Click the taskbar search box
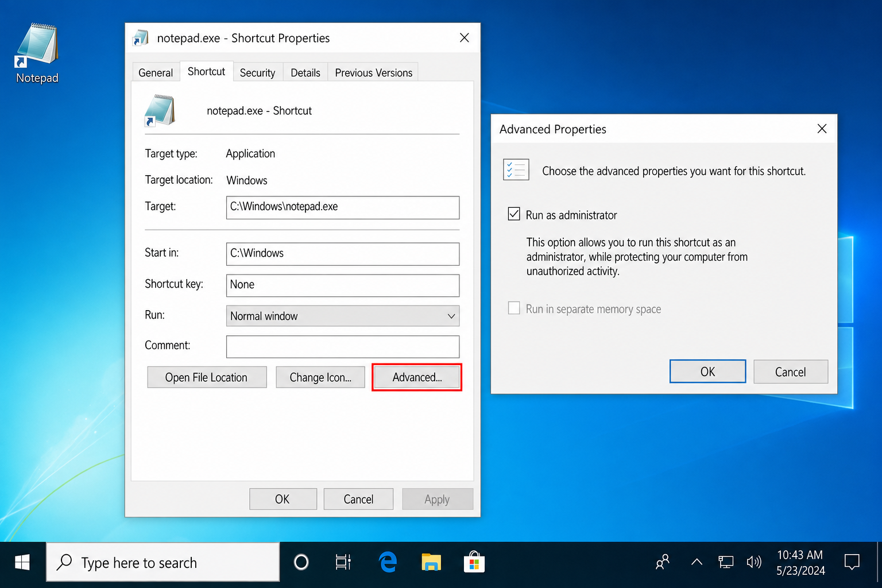Viewport: 882px width, 588px height. point(163,562)
